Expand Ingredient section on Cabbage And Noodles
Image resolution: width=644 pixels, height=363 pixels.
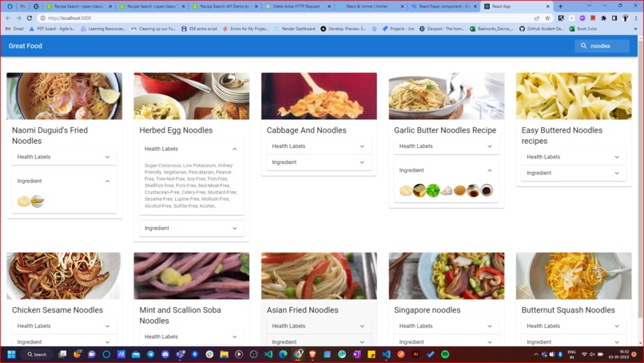click(319, 162)
